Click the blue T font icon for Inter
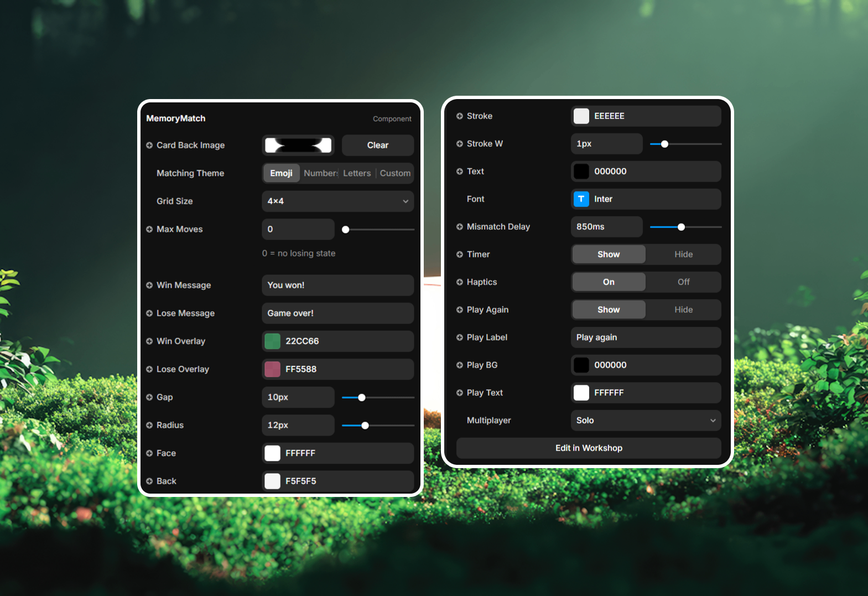 tap(581, 199)
